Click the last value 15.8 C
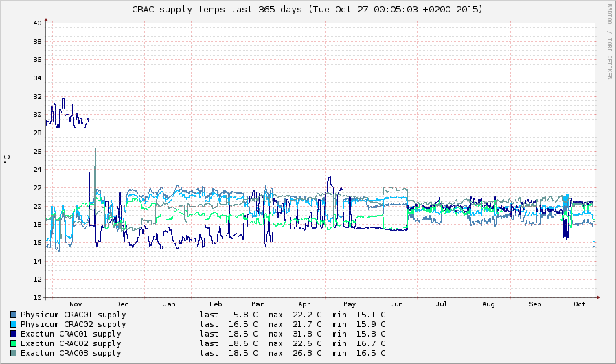Screen dimensions: 616x364 (243, 315)
